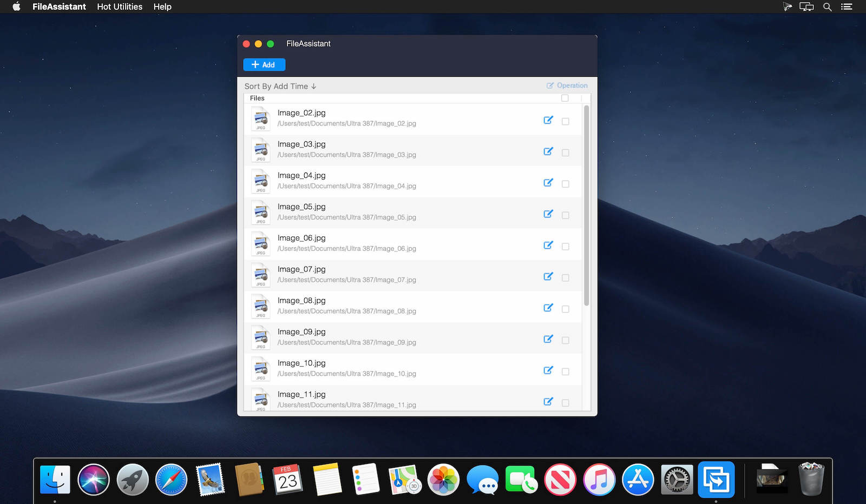Click the edit icon for Image_09.jpg
866x504 pixels.
(x=548, y=339)
